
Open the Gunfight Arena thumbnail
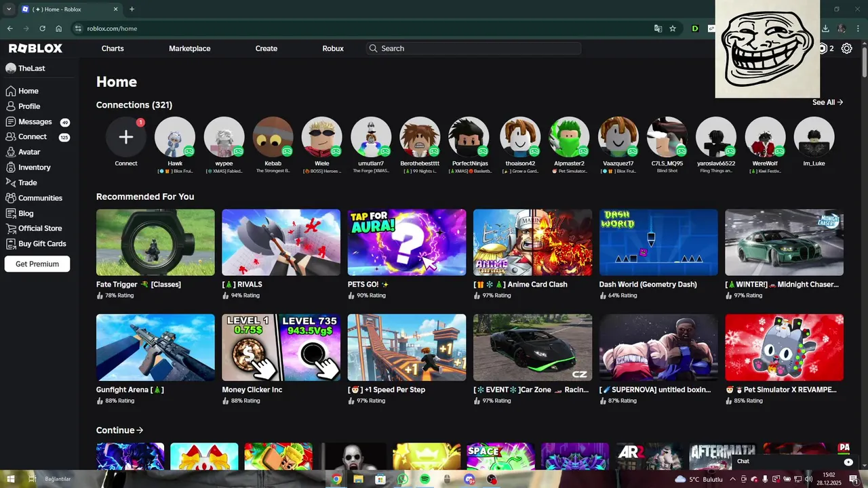155,348
